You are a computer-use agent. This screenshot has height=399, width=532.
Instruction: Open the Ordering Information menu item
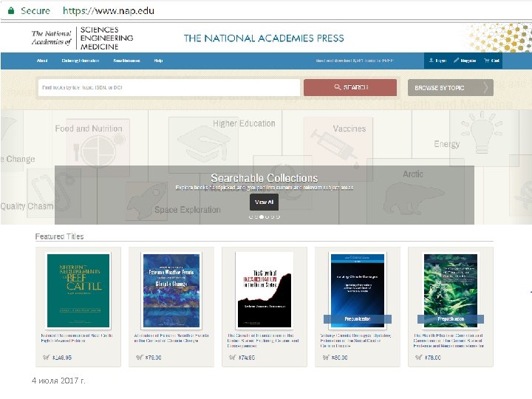click(81, 61)
